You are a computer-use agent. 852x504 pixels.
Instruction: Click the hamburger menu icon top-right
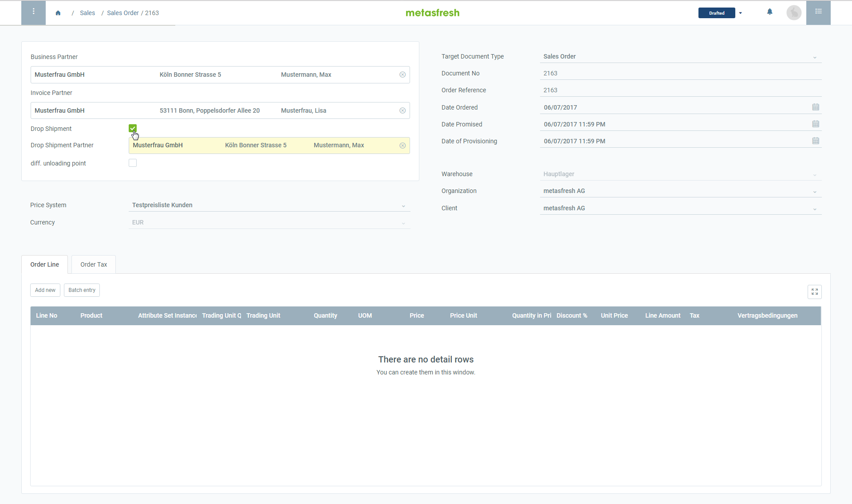[x=818, y=12]
